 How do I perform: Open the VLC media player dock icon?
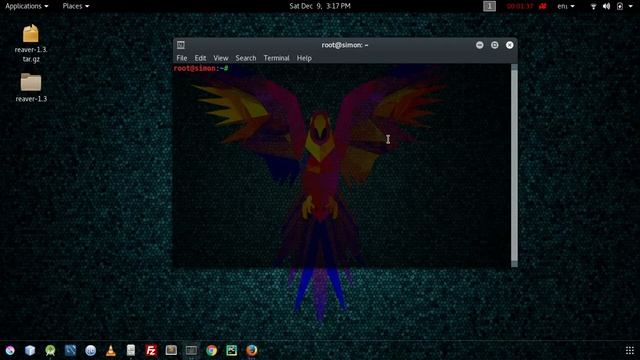(111, 350)
